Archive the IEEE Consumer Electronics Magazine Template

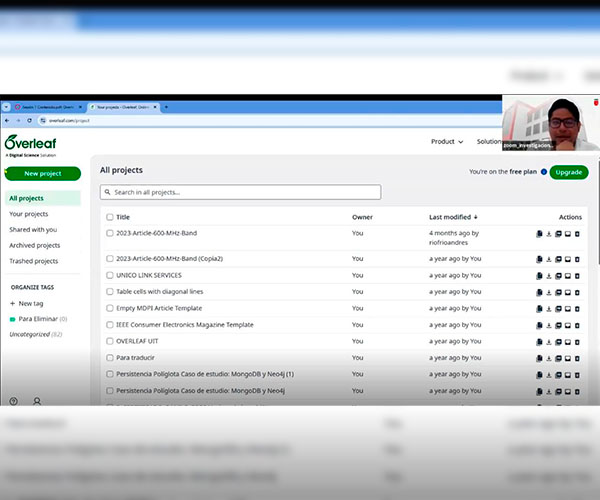568,325
